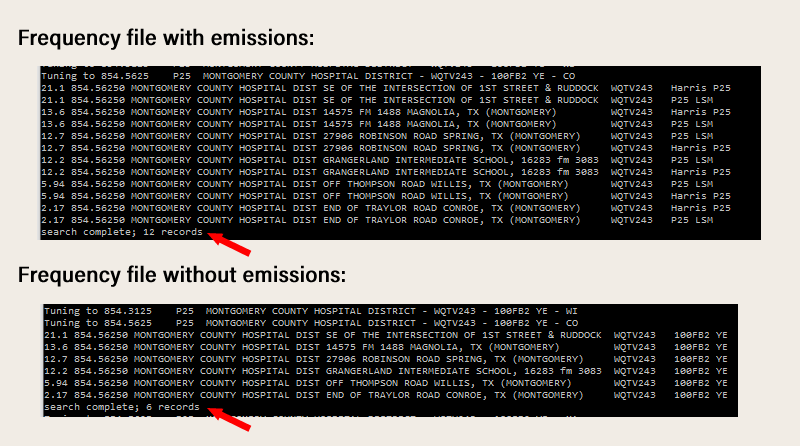Select 'search complete; 6 records' line
Image resolution: width=800 pixels, height=446 pixels.
tap(122, 407)
